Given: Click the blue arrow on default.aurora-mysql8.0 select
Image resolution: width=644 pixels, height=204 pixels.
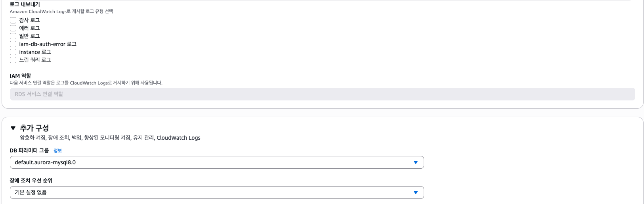Looking at the screenshot, I should [x=416, y=162].
